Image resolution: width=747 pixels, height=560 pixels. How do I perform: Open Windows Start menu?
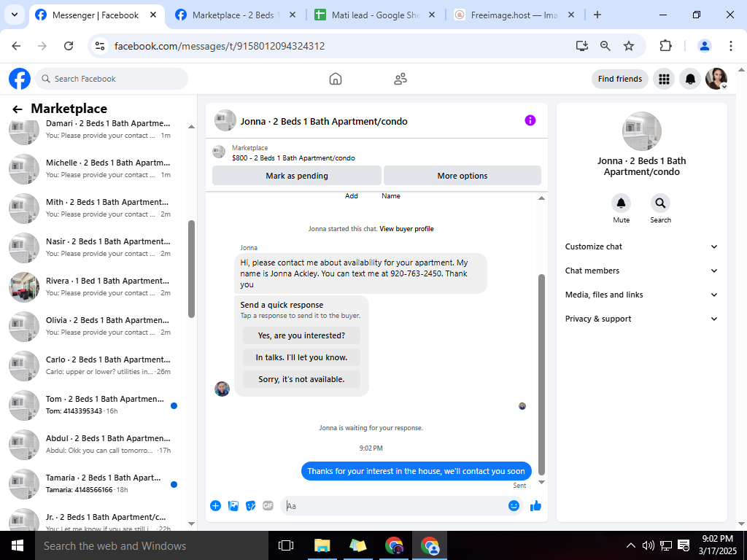pos(18,545)
